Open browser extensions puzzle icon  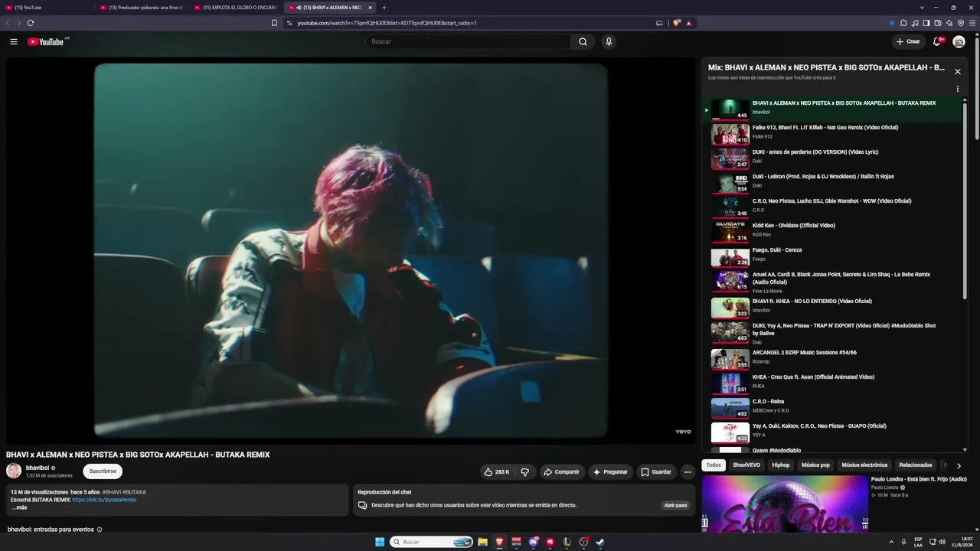click(903, 23)
